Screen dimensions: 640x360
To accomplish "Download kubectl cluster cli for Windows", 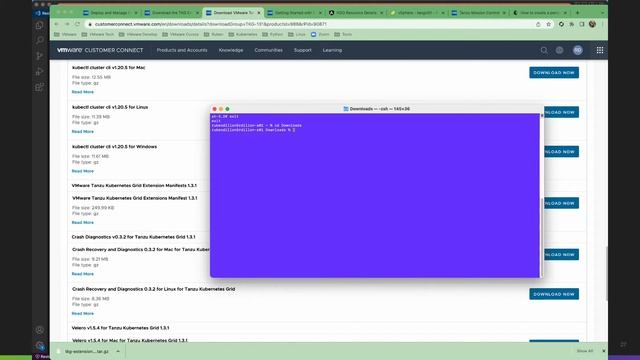I will [x=561, y=152].
